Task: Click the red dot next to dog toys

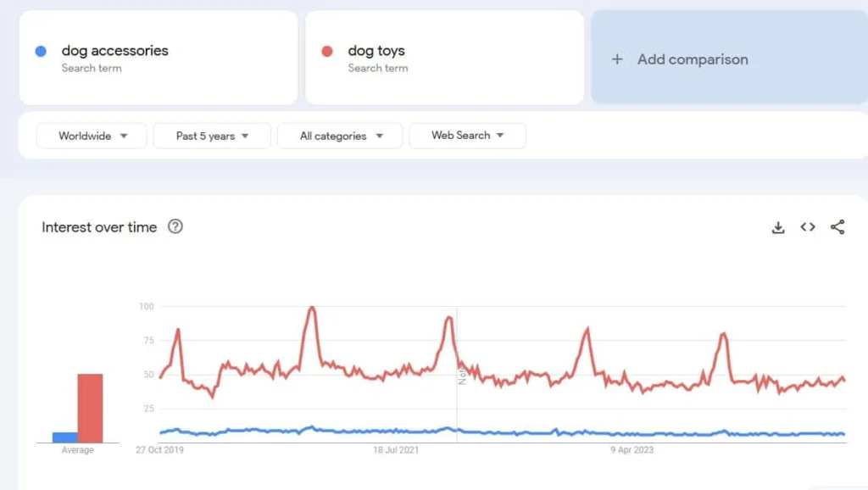Action: (327, 51)
